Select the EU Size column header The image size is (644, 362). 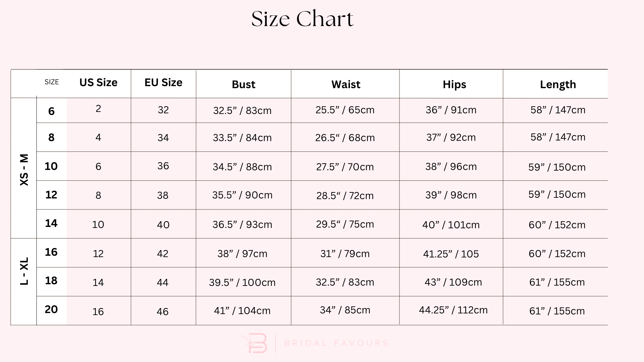163,82
